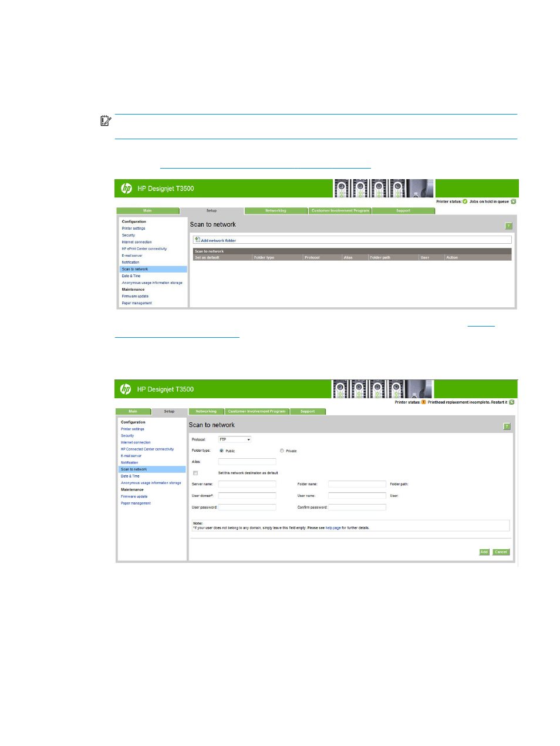560x746 pixels.
Task: Click the HP logo in lower screenshot
Action: pos(126,389)
